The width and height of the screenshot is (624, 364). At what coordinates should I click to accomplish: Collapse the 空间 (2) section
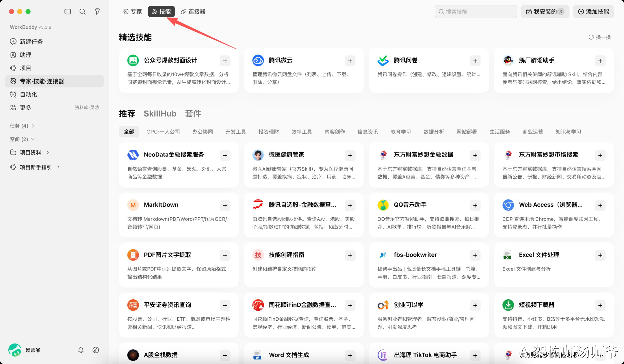click(22, 139)
